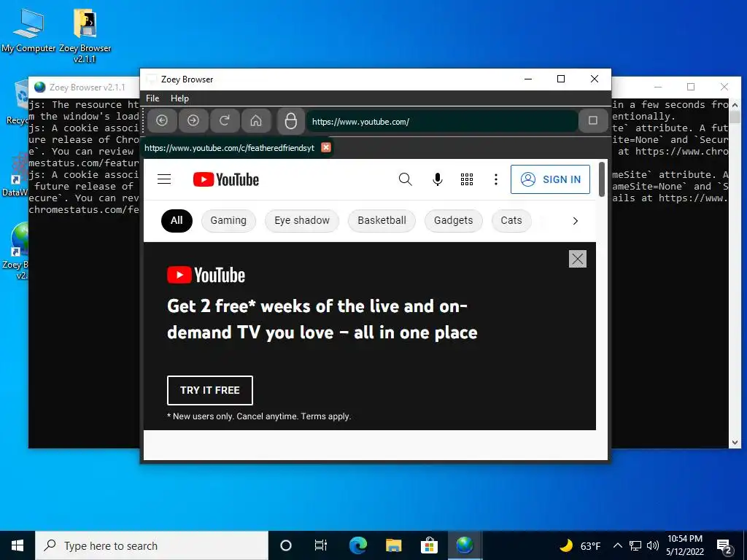
Task: Click the youtube.com address bar
Action: [x=441, y=122]
